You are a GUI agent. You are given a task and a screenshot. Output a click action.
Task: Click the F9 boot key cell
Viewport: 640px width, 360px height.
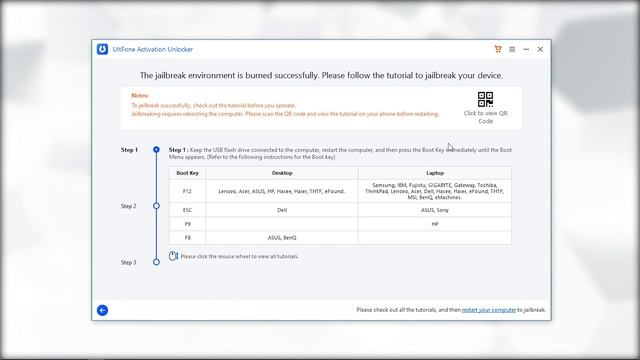point(187,224)
